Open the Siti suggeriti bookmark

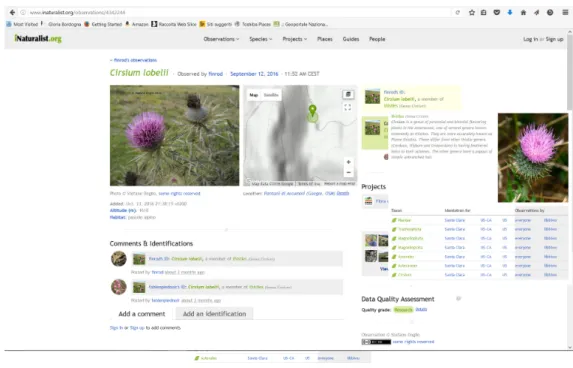[216, 24]
